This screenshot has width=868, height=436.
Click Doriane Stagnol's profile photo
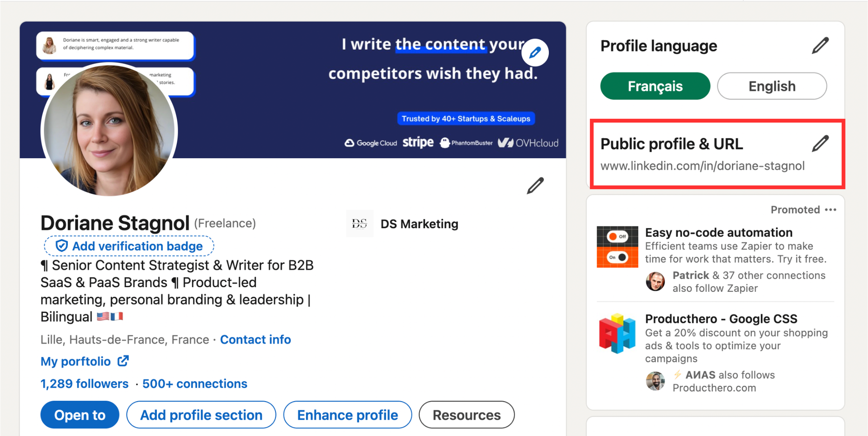[109, 130]
